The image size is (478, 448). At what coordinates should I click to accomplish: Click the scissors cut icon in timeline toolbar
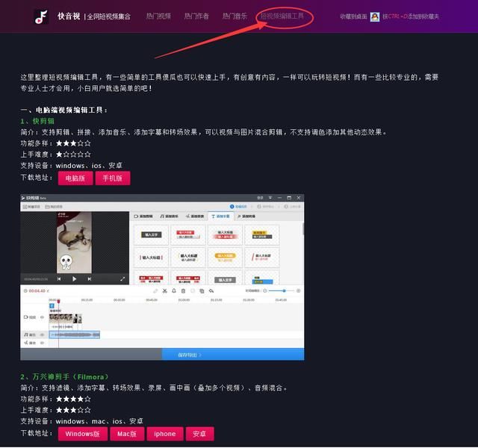point(164,290)
